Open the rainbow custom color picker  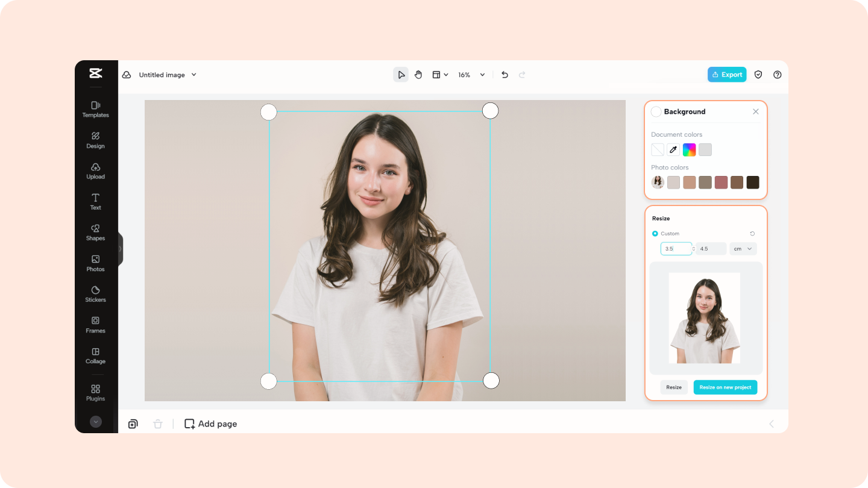tap(689, 149)
